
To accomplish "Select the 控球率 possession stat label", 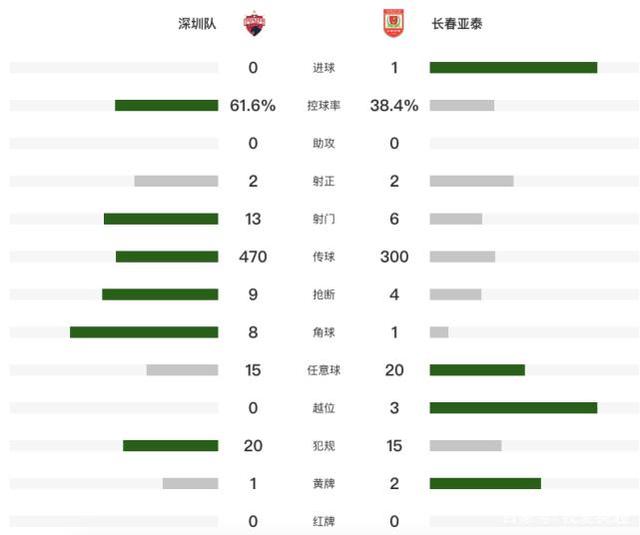I will tap(322, 105).
